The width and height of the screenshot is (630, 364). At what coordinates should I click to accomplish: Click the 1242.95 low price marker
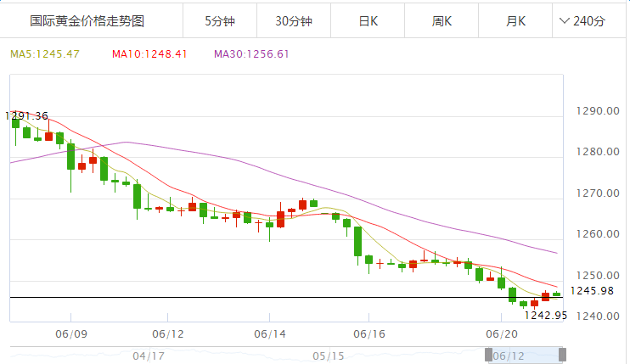click(545, 315)
